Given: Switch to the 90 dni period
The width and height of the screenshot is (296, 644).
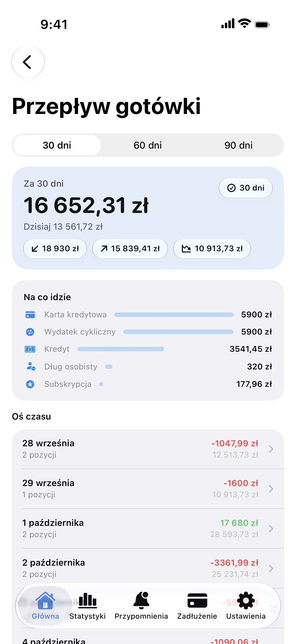Looking at the screenshot, I should point(238,145).
